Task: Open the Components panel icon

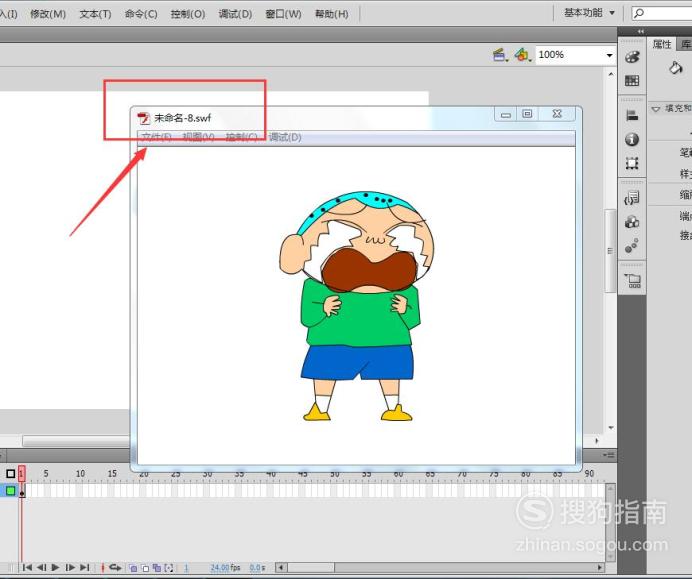Action: click(632, 222)
